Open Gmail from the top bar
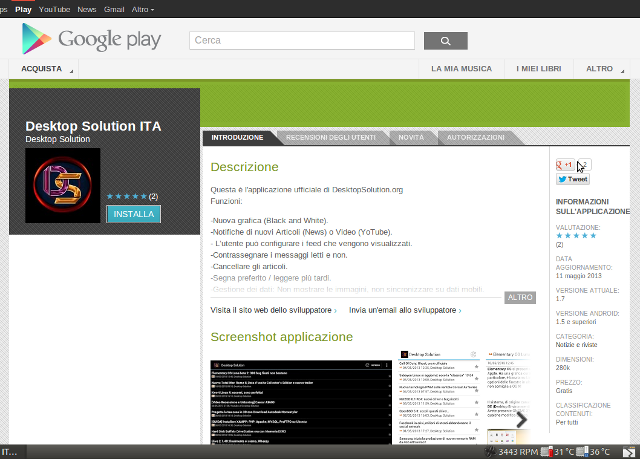640x459 pixels. pos(114,9)
